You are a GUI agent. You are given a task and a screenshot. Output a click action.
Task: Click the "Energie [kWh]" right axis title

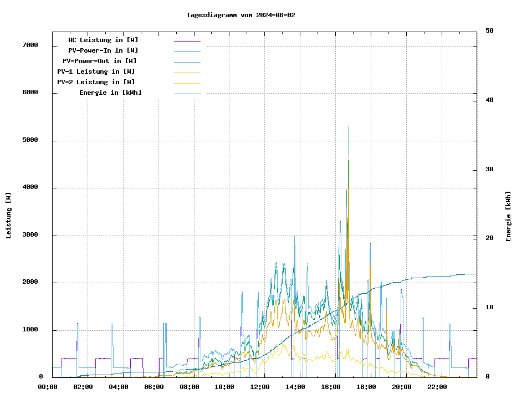pyautogui.click(x=508, y=216)
